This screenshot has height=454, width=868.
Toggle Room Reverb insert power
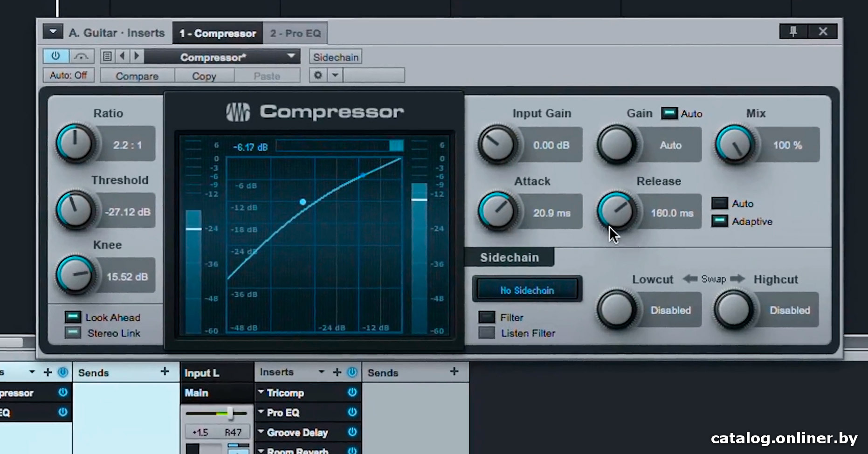pos(352,450)
